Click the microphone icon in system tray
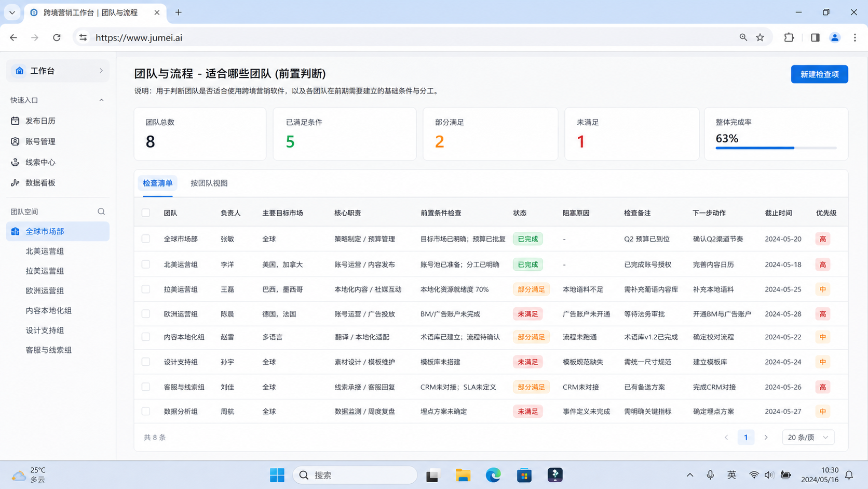Screen dimensions: 868x489 click(x=710, y=475)
